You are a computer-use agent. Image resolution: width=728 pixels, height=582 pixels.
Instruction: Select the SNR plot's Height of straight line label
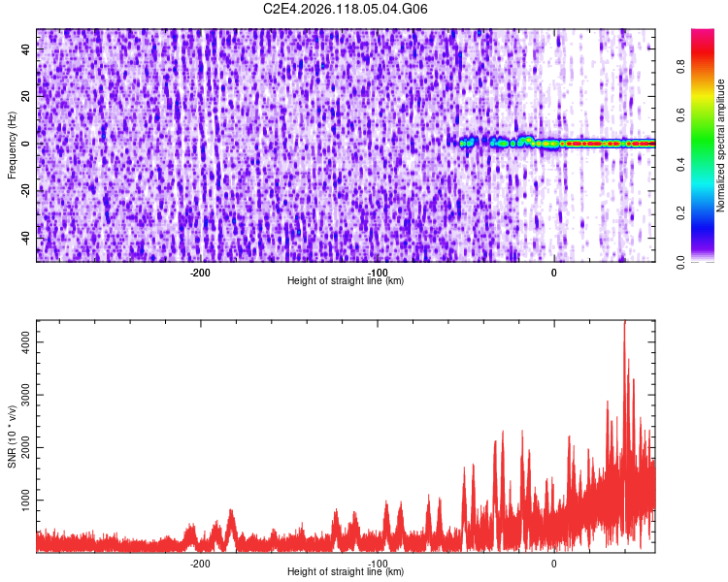click(x=346, y=571)
